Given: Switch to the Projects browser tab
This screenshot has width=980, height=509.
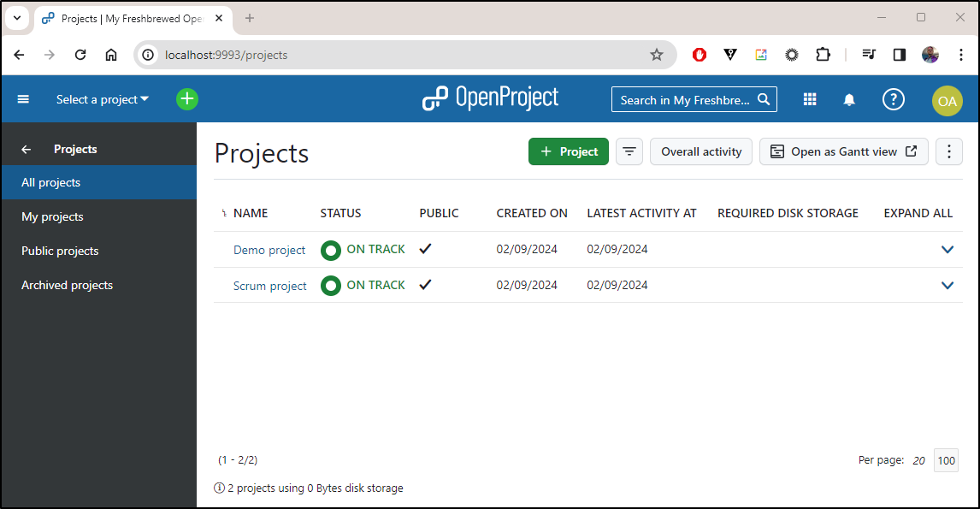Looking at the screenshot, I should [x=133, y=19].
